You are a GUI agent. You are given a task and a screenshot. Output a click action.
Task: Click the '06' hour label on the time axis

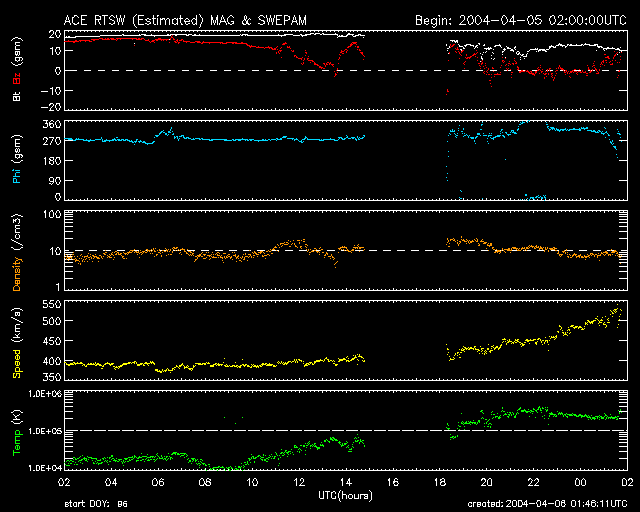click(158, 482)
